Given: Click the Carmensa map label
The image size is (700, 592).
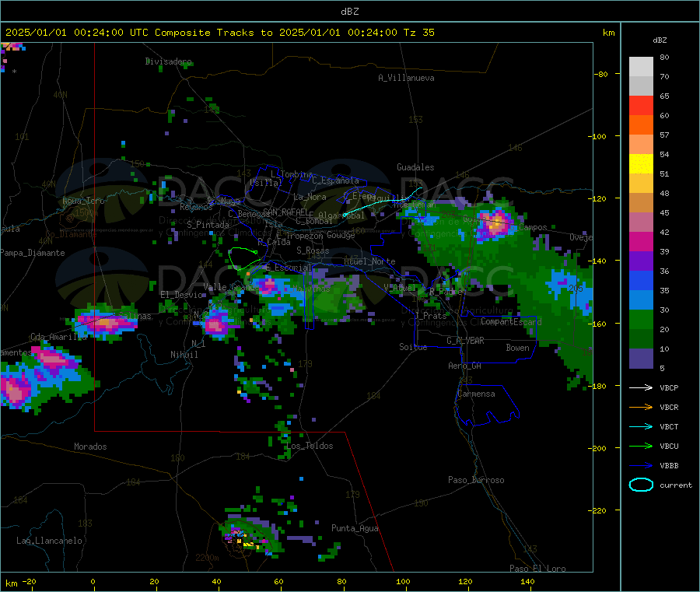Looking at the screenshot, I should coord(476,394).
